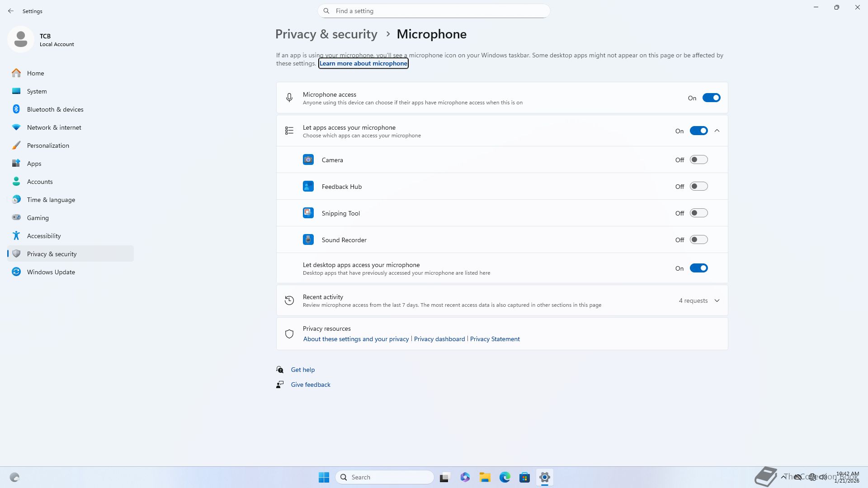
Task: Click the back arrow in Settings
Action: (x=11, y=11)
